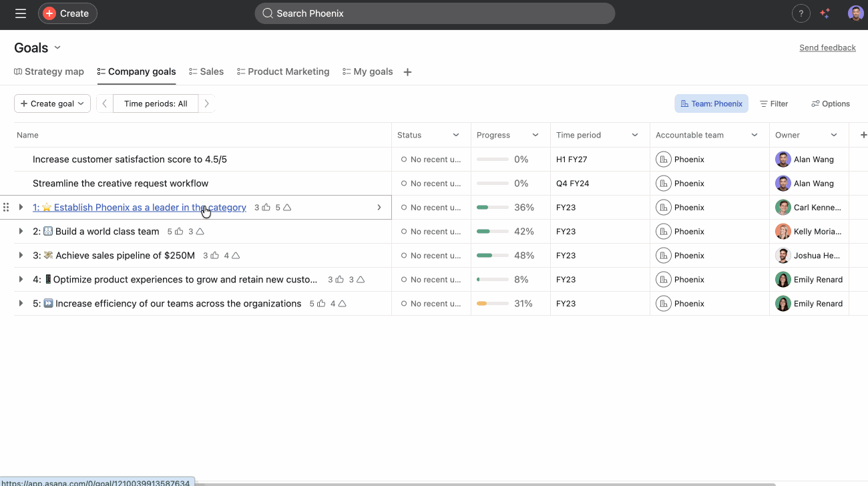Open the Send feedback link
The height and width of the screenshot is (486, 868).
(x=827, y=47)
